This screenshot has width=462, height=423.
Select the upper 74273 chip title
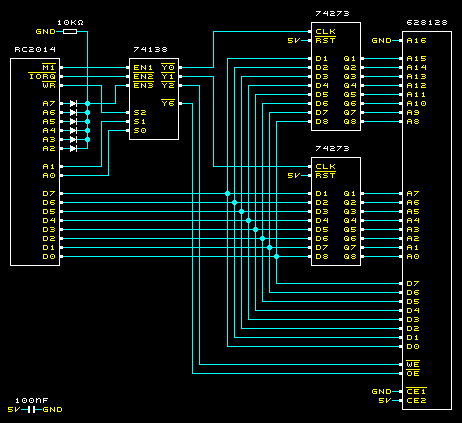point(332,14)
